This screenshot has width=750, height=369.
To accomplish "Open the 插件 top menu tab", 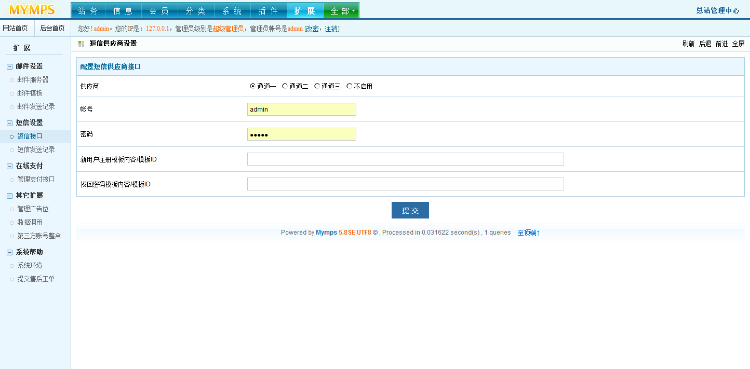I will (267, 10).
